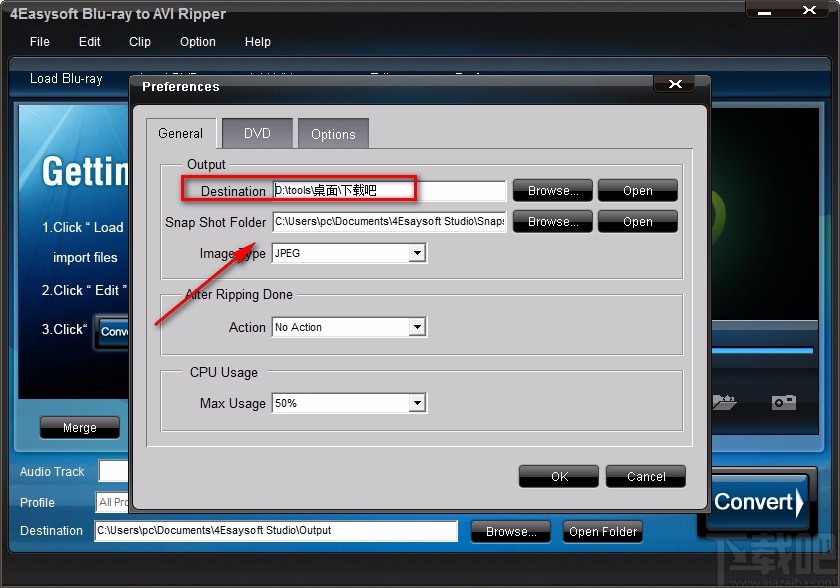Image resolution: width=840 pixels, height=588 pixels.
Task: Open the Option menu
Action: click(x=198, y=42)
